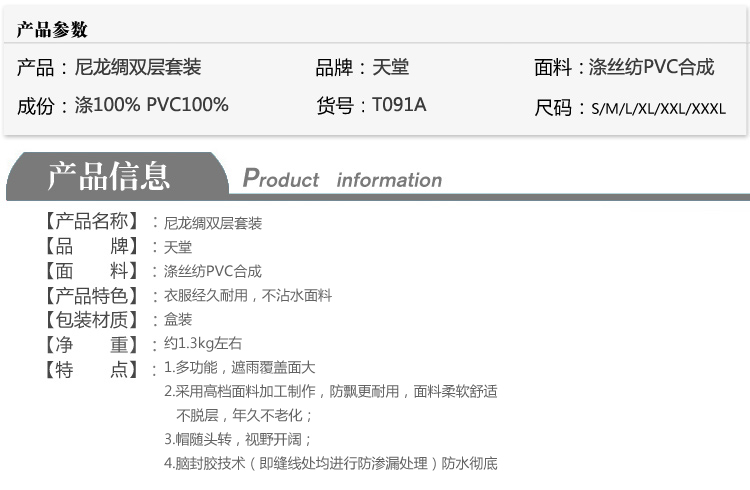Click feature line 3.帽随头转，视野开阔
The height and width of the screenshot is (490, 750).
click(239, 439)
